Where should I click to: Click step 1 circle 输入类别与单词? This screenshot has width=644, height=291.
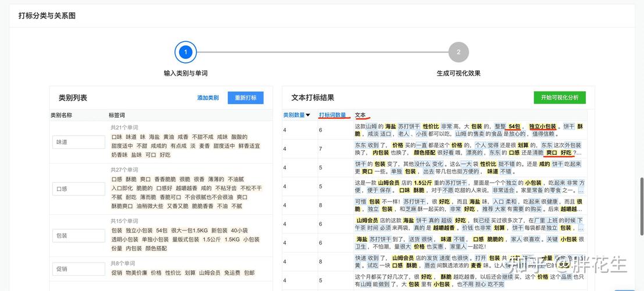(x=186, y=52)
